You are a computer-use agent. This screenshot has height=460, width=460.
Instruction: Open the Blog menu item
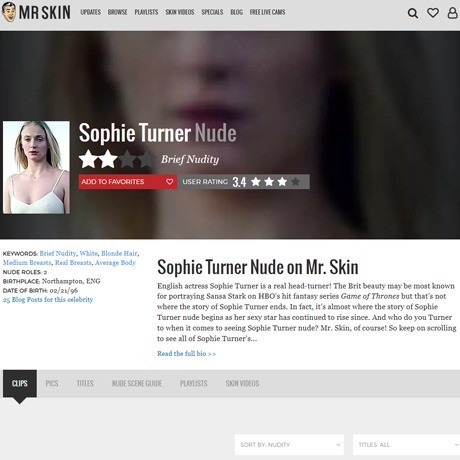(x=236, y=12)
